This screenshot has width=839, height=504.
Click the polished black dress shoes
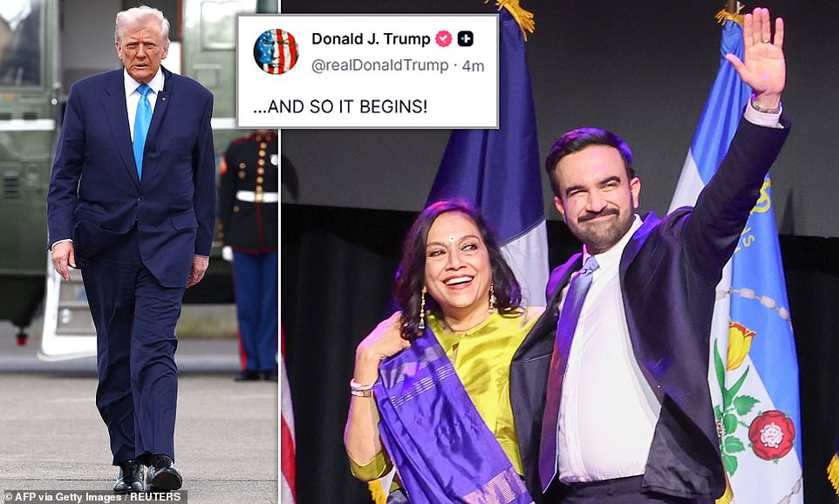[147, 473]
